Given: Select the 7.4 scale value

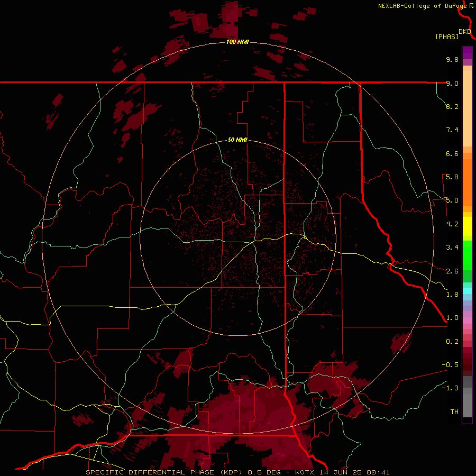Looking at the screenshot, I should (x=452, y=130).
